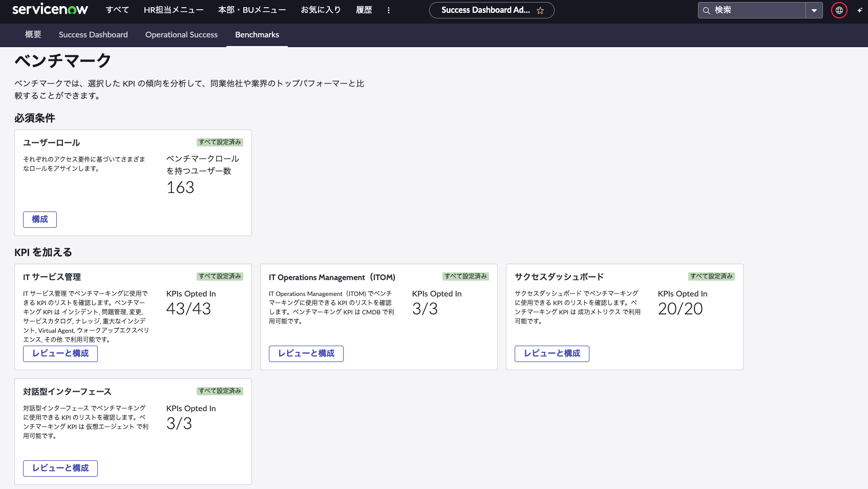
Task: Click the IT サービス管理 card title
Action: point(52,277)
